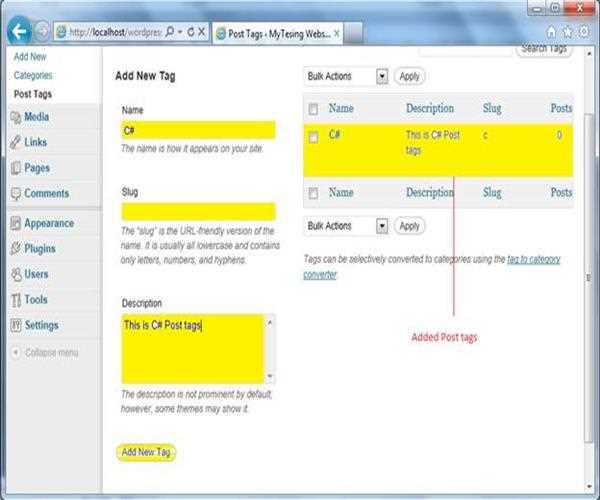
Task: Open the top Bulk Actions dropdown
Action: pyautogui.click(x=345, y=76)
